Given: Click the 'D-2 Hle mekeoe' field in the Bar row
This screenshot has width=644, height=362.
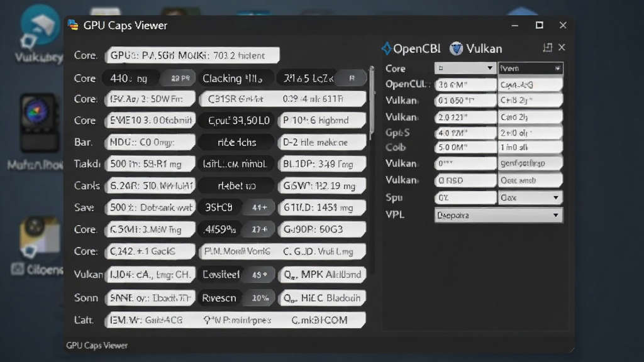Looking at the screenshot, I should [322, 143].
